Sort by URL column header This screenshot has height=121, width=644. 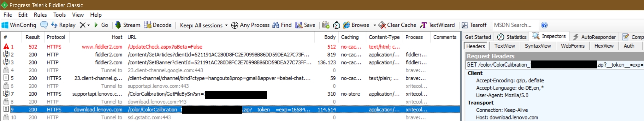(219, 37)
